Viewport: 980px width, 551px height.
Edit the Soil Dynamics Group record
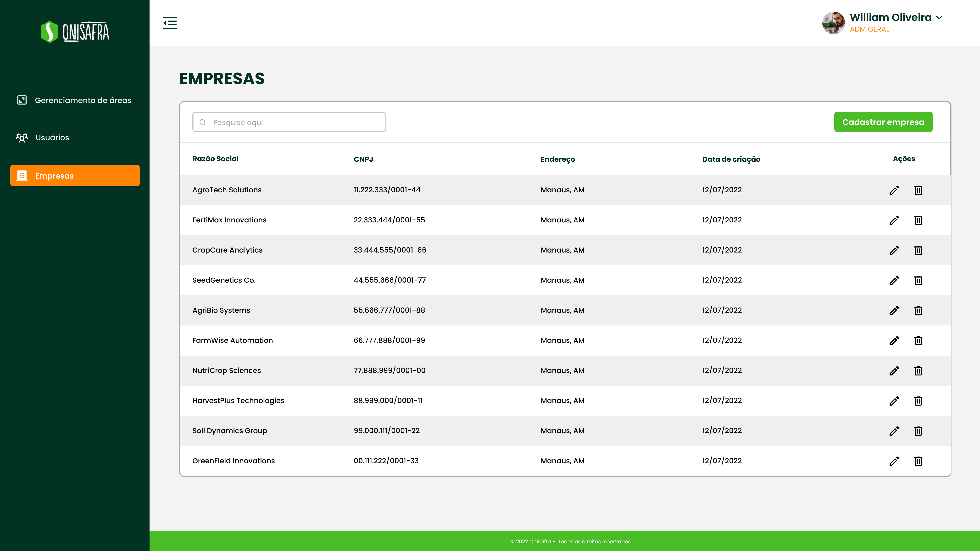[x=894, y=431]
